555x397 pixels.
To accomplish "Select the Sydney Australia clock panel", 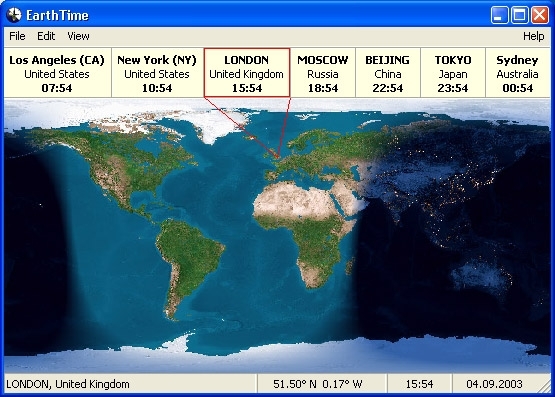I will click(517, 73).
